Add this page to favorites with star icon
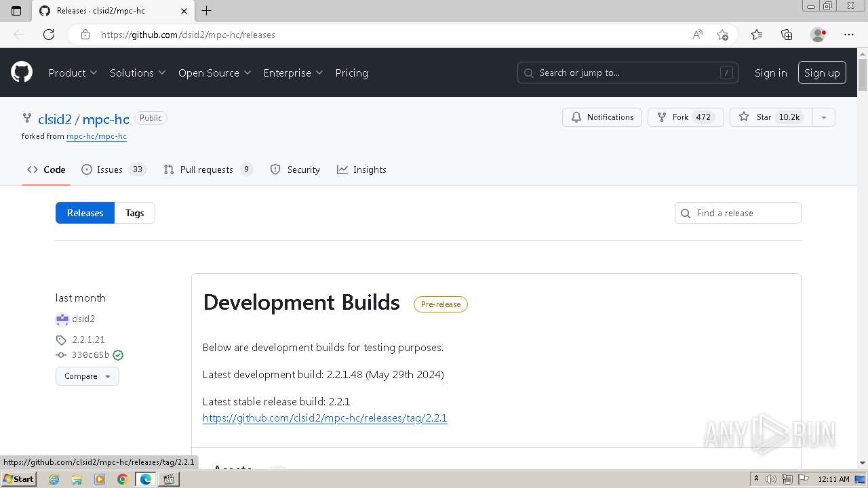The height and width of the screenshot is (488, 868). click(x=722, y=35)
